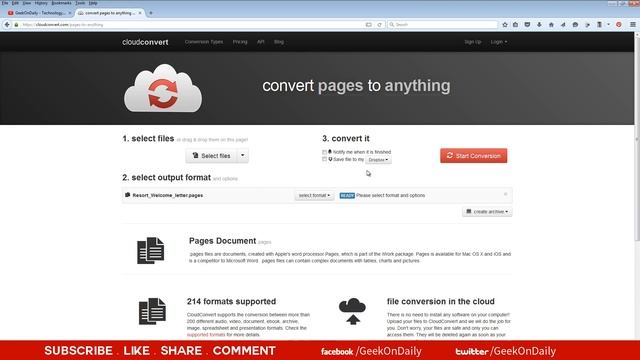Image resolution: width=640 pixels, height=360 pixels.
Task: Open the Pricing link
Action: 240,42
